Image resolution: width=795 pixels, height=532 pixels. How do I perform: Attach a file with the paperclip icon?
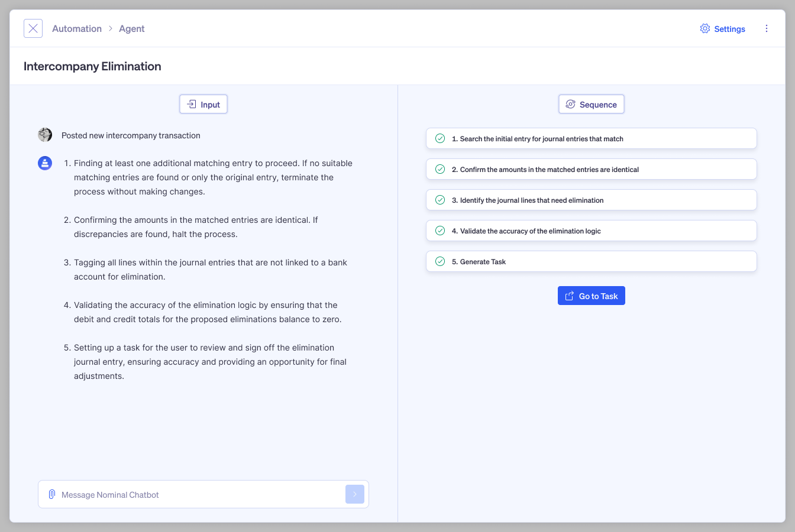click(51, 494)
